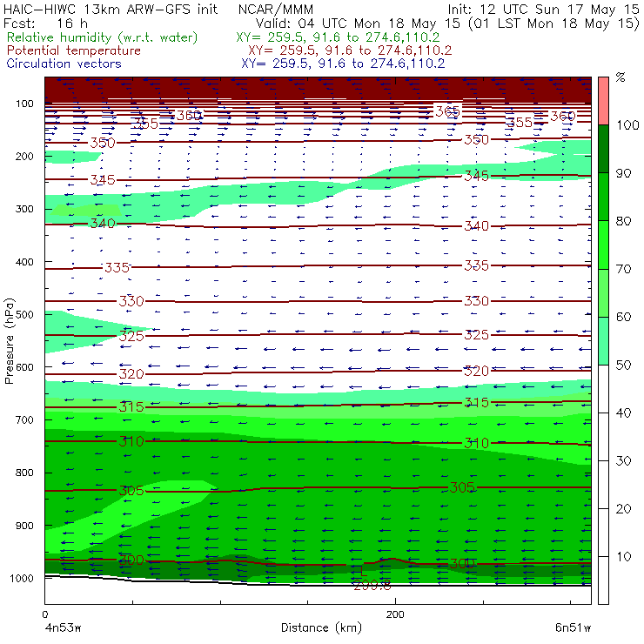
Task: Click the red XY coordinates line
Action: [x=350, y=50]
